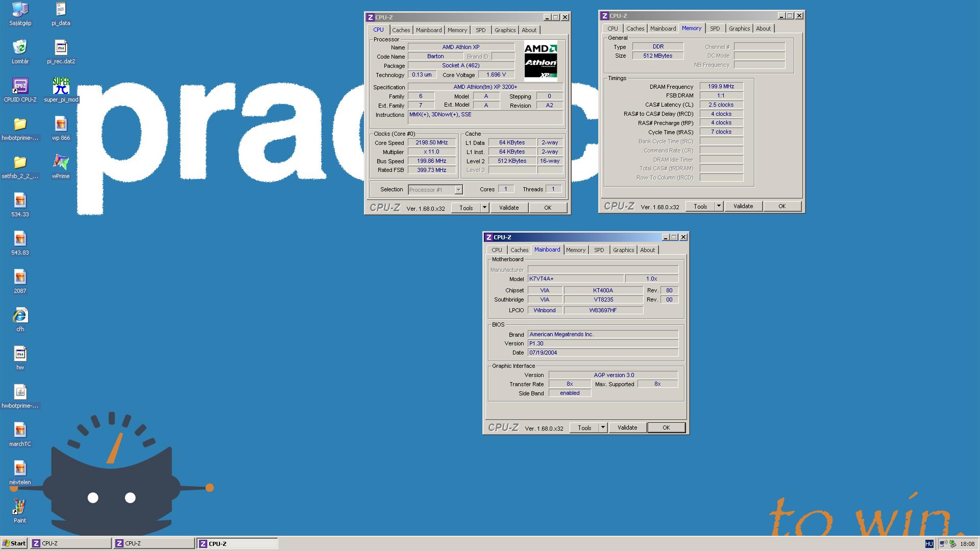Click OK in CPU tab window
This screenshot has width=980, height=551.
tap(548, 208)
